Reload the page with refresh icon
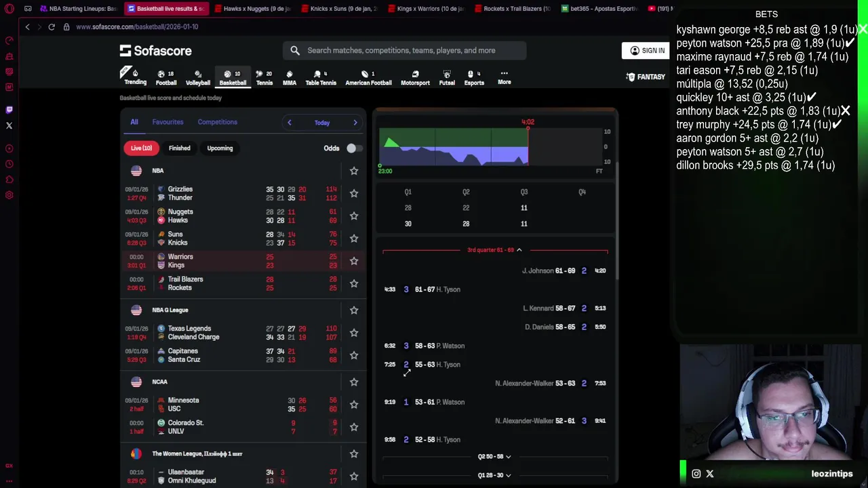Image resolution: width=868 pixels, height=488 pixels. (51, 26)
